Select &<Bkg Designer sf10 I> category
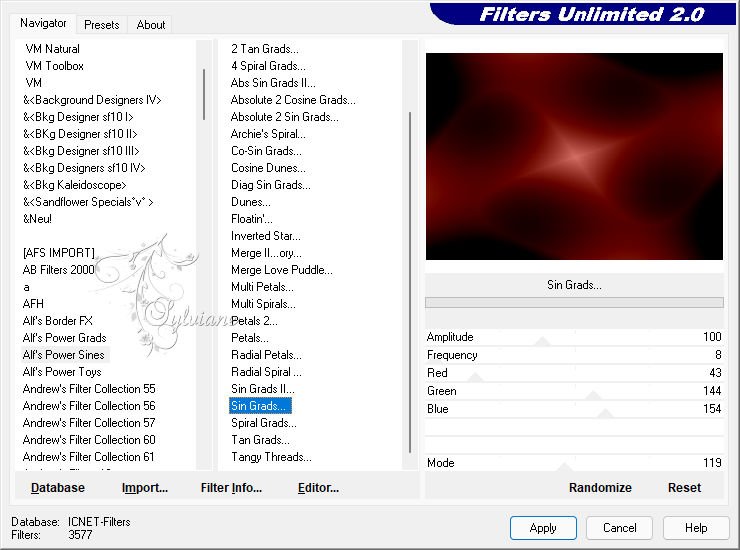The width and height of the screenshot is (740, 550). click(x=78, y=117)
